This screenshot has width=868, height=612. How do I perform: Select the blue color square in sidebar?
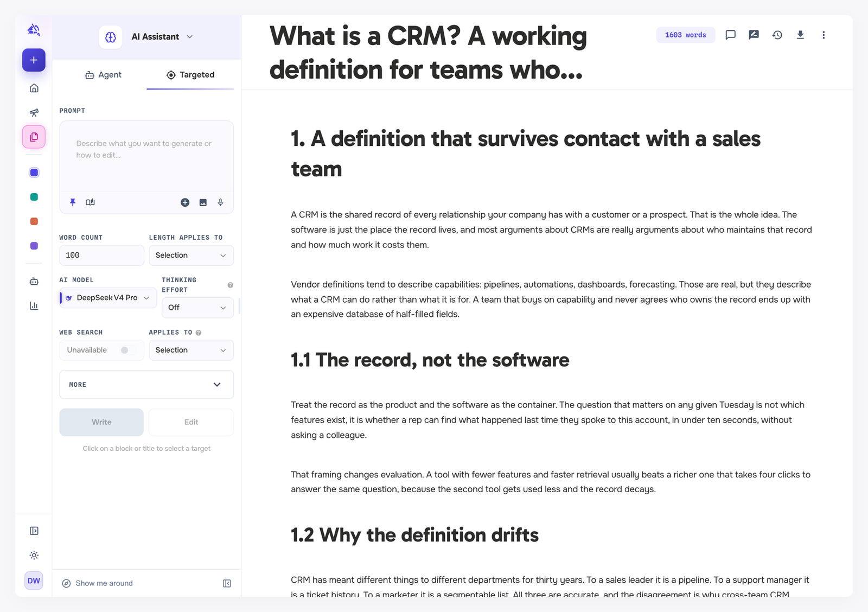(34, 173)
